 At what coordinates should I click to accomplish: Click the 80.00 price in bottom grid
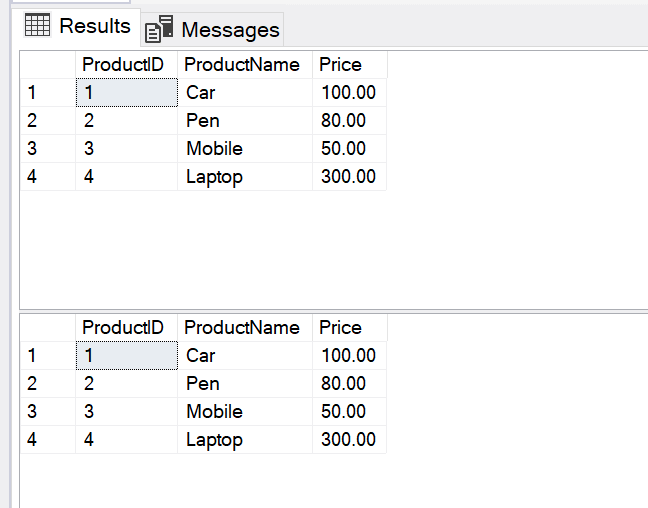pos(344,384)
